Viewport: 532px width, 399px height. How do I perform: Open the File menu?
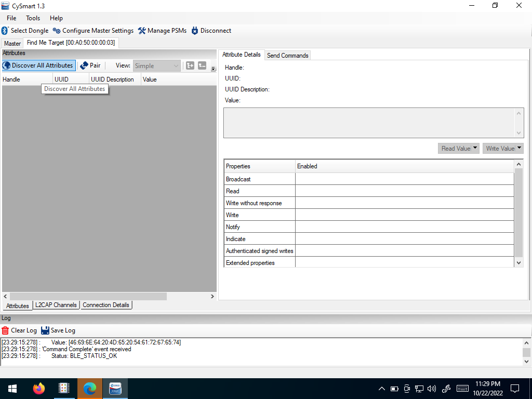(11, 18)
